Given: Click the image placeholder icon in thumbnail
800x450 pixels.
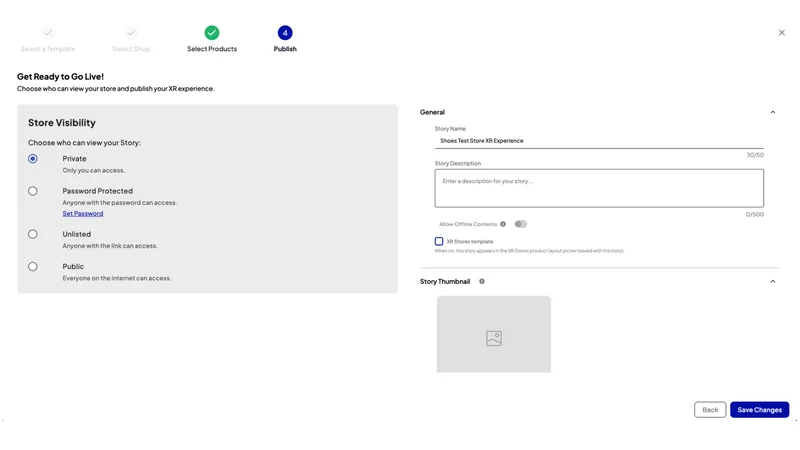Looking at the screenshot, I should tap(494, 338).
